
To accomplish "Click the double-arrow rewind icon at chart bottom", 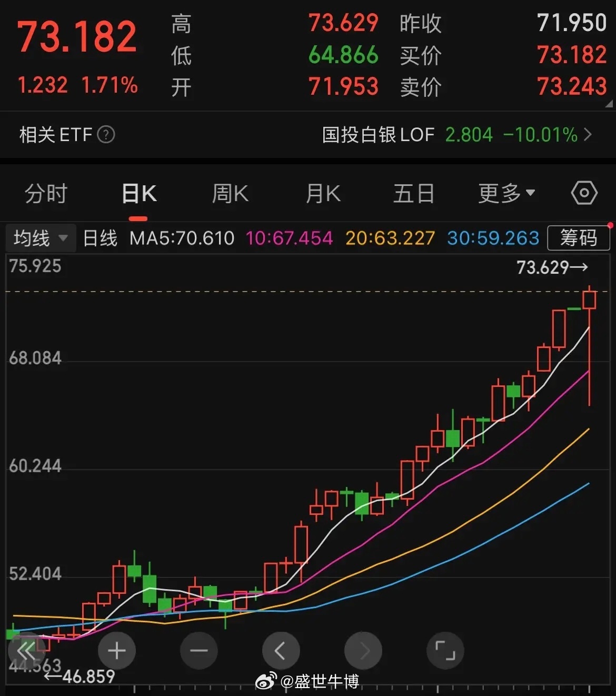I will coord(26,651).
